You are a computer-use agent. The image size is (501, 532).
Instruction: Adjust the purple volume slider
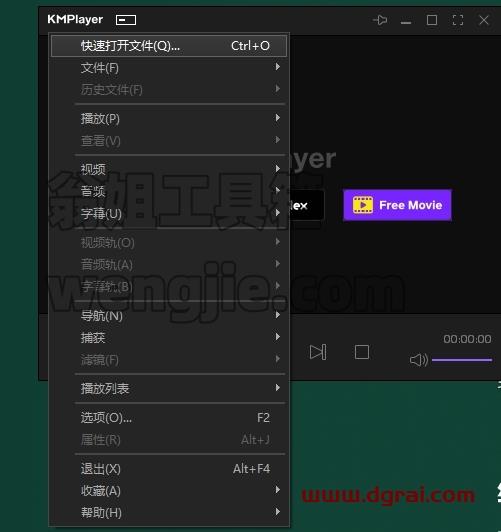[462, 360]
